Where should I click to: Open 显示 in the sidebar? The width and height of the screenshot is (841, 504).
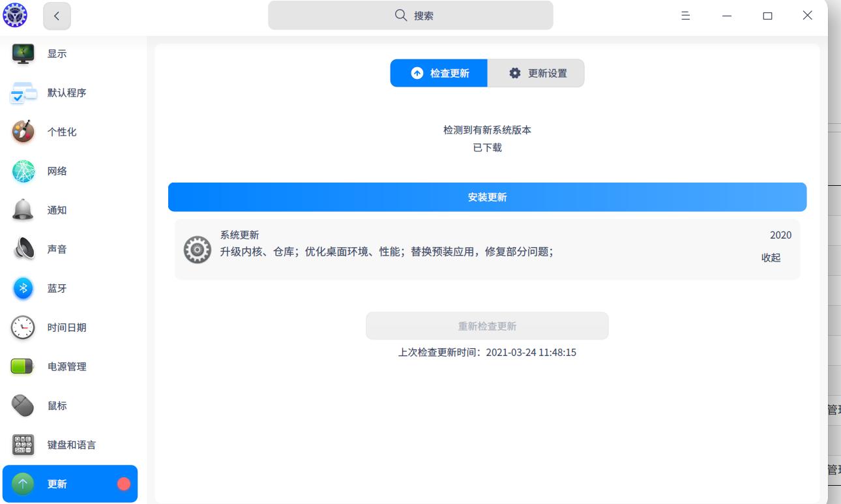click(x=70, y=53)
